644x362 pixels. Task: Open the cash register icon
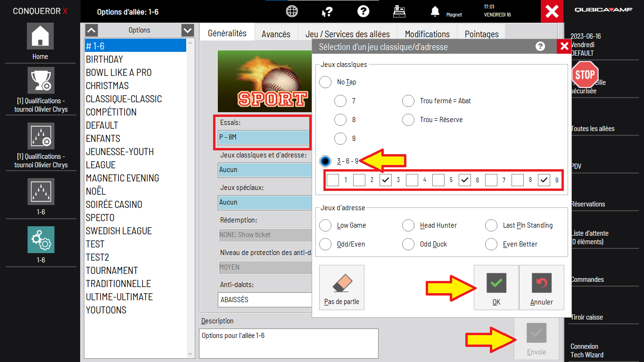(400, 11)
